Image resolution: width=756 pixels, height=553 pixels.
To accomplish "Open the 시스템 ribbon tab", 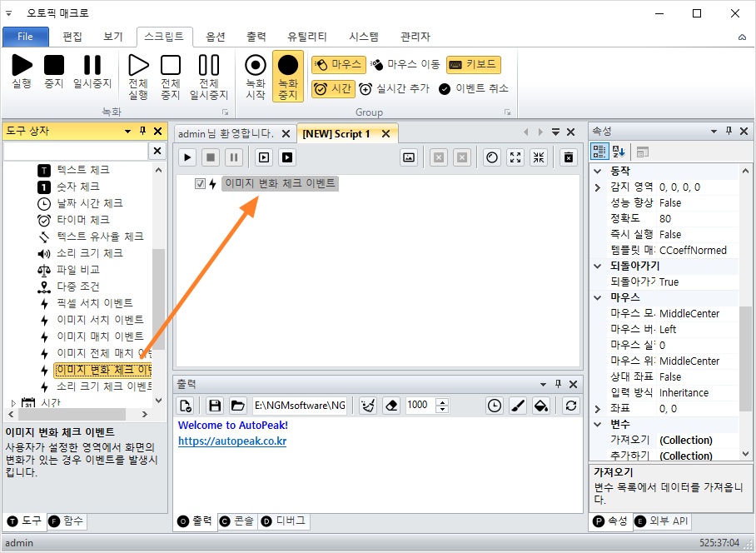I will [x=364, y=37].
